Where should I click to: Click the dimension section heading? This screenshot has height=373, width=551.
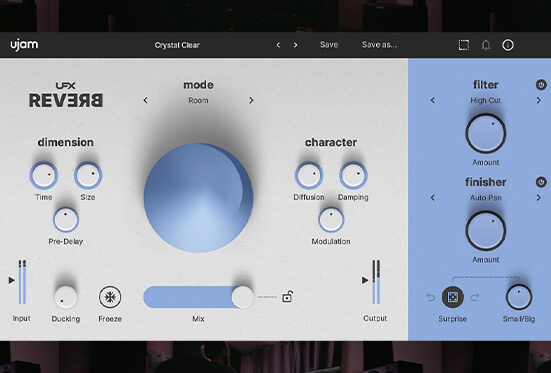66,142
